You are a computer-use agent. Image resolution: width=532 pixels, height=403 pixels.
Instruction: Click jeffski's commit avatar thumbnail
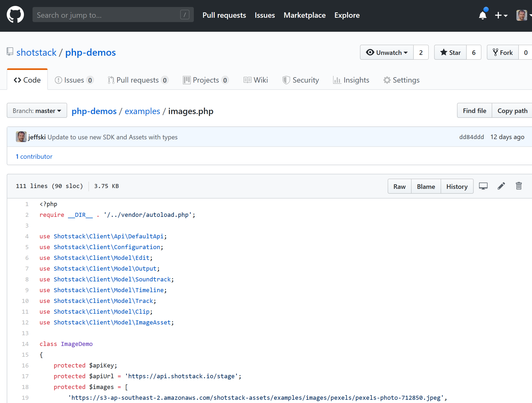[x=21, y=137]
